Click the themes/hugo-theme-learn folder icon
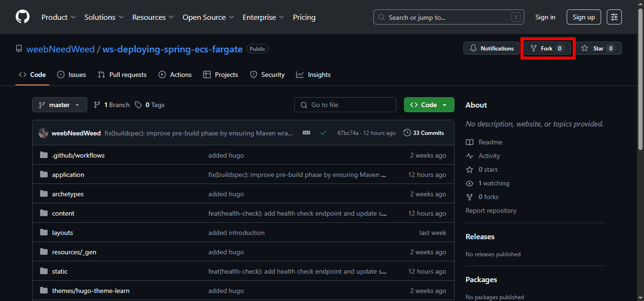 pyautogui.click(x=44, y=291)
